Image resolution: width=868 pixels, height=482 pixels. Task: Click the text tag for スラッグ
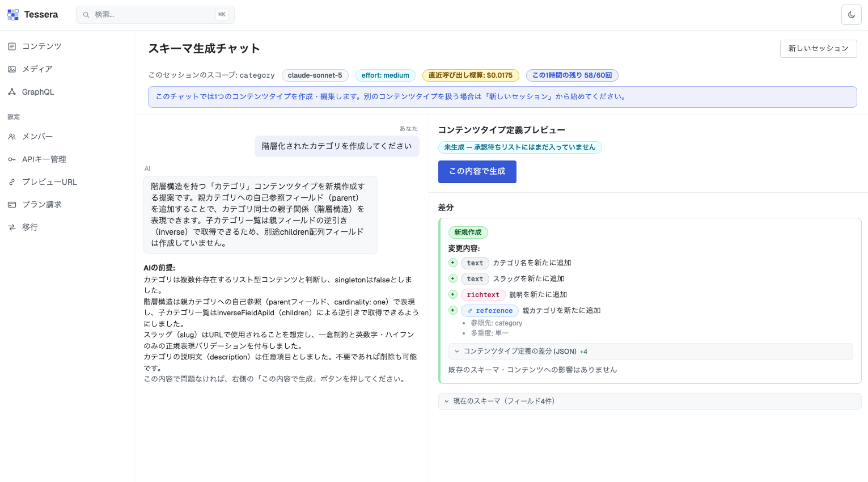[475, 279]
